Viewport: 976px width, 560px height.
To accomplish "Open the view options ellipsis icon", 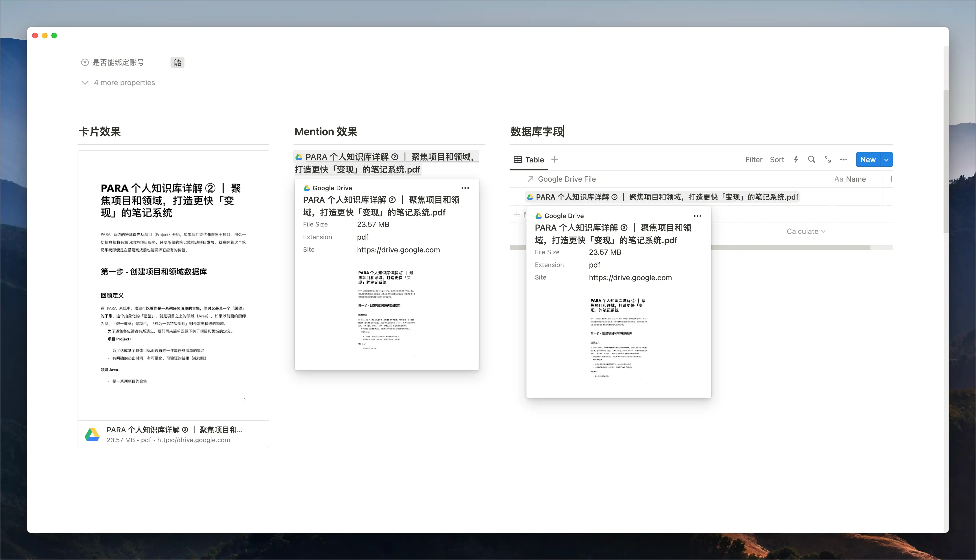I will (x=843, y=160).
